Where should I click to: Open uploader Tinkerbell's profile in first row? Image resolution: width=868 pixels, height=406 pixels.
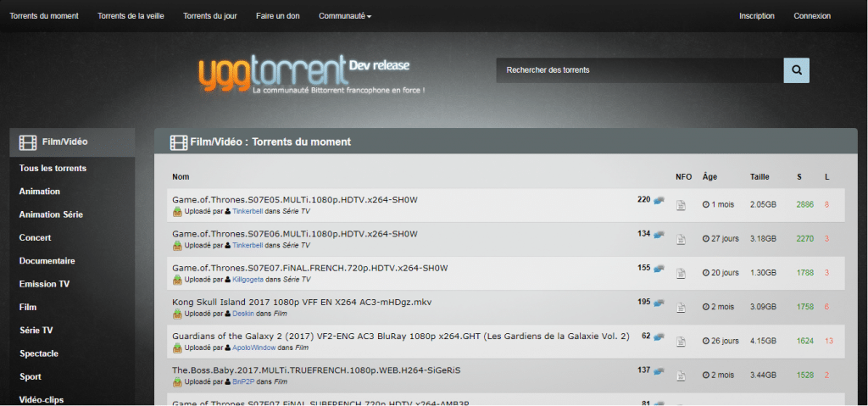(x=248, y=211)
